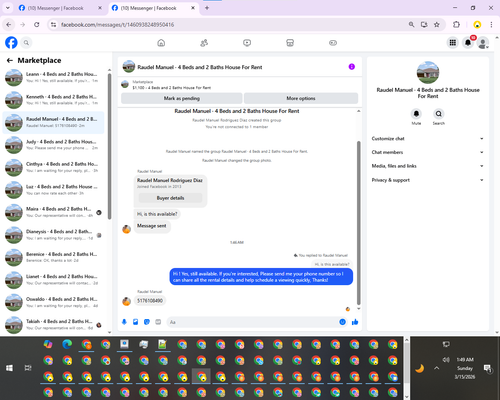Open the Lianet conversation

[53, 280]
